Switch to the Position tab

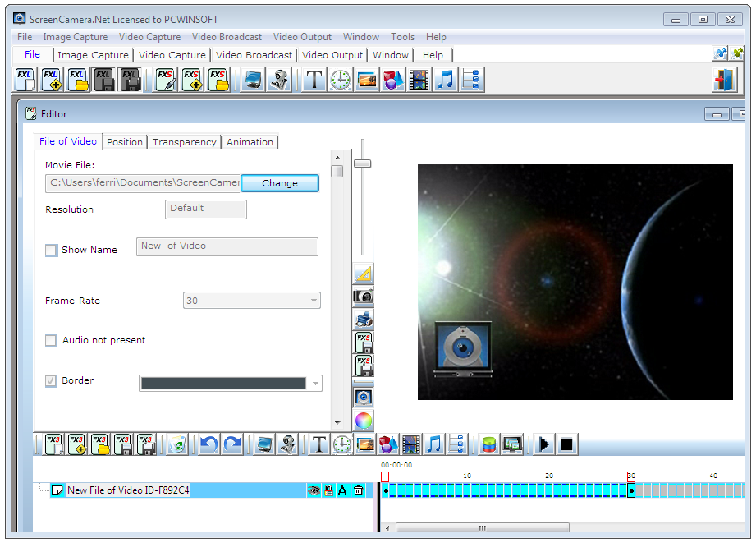pos(125,142)
